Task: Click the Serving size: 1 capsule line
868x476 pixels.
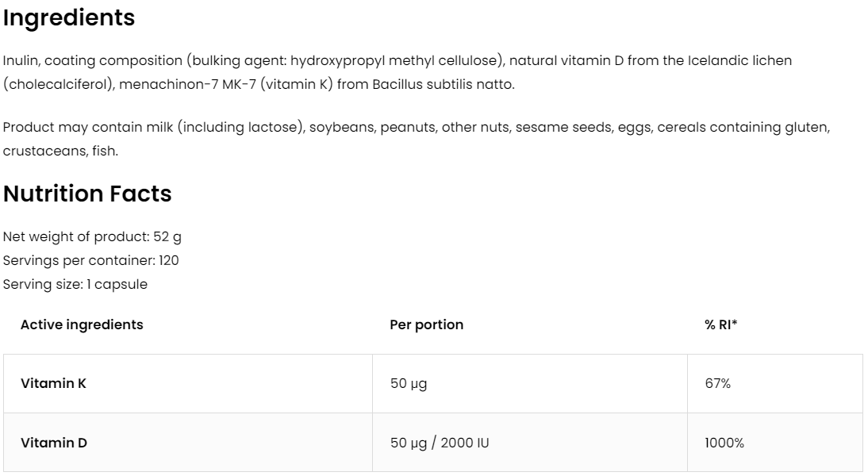Action: pyautogui.click(x=75, y=284)
